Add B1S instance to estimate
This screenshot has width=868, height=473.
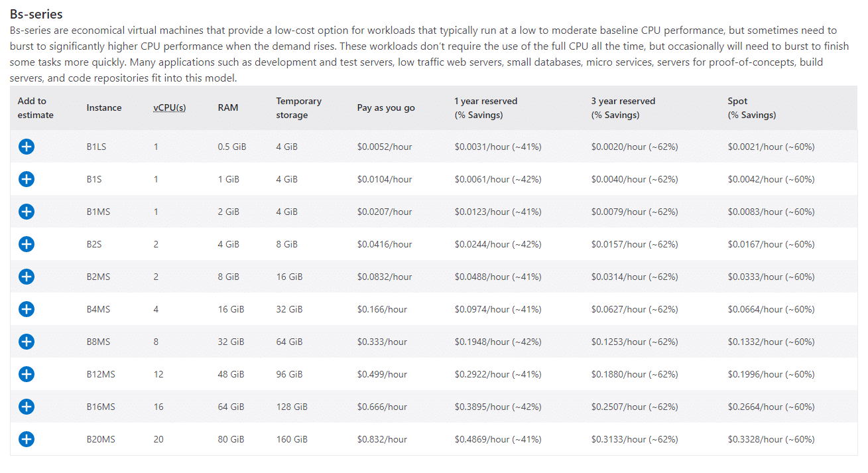pyautogui.click(x=27, y=179)
